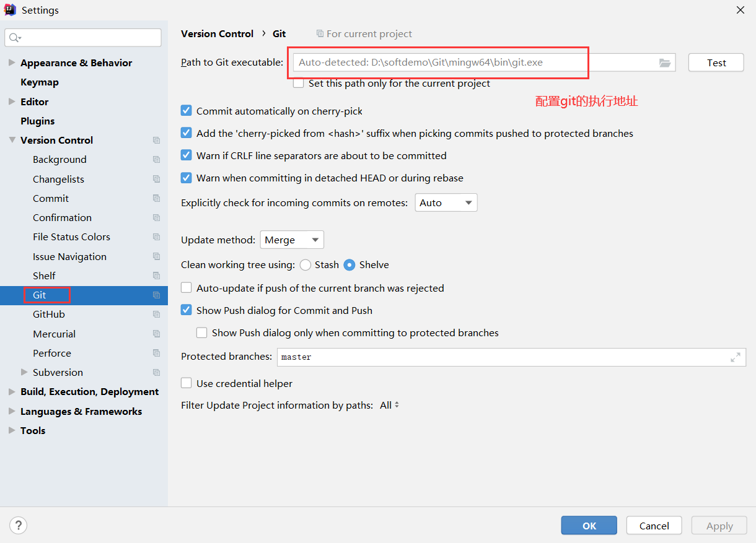The width and height of the screenshot is (756, 543).
Task: Open the Filter Update Project 'All' selector
Action: click(x=389, y=405)
